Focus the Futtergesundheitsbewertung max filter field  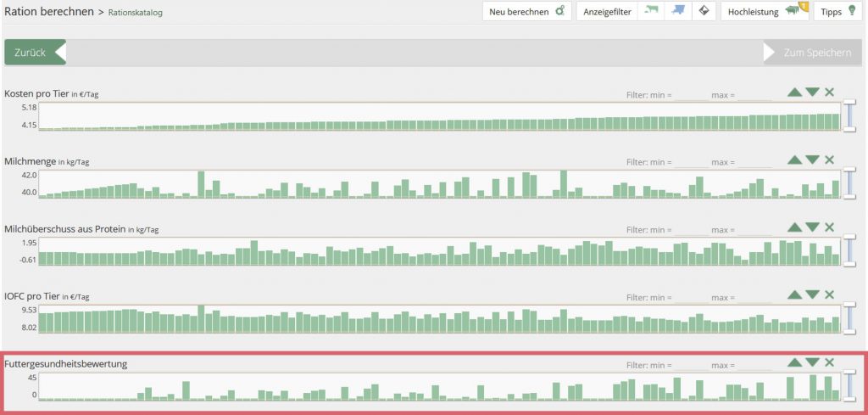(754, 365)
